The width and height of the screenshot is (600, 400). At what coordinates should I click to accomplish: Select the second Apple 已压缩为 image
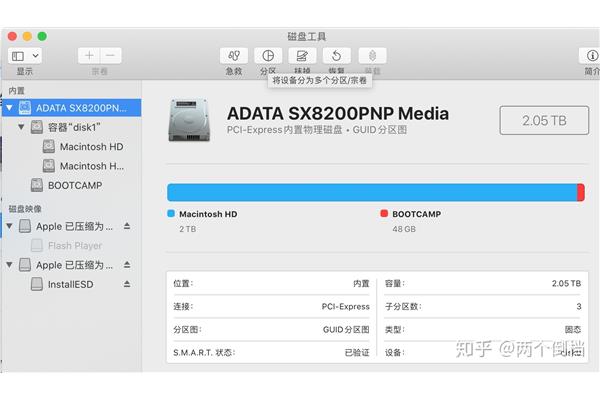click(72, 264)
